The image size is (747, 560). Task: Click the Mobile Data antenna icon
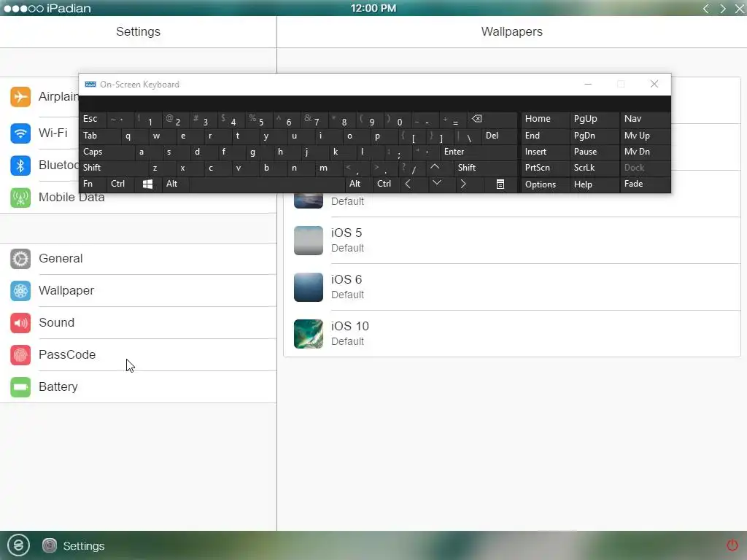tap(20, 197)
